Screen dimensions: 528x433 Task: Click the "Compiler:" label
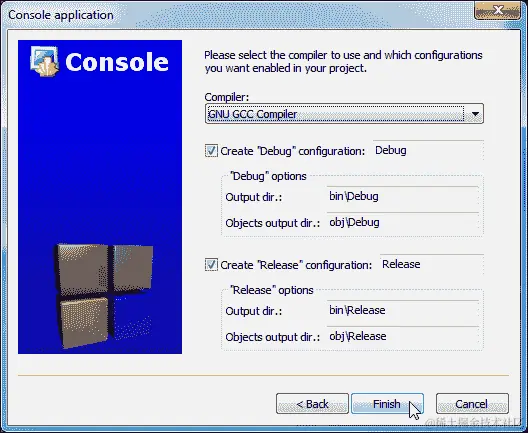click(x=227, y=97)
